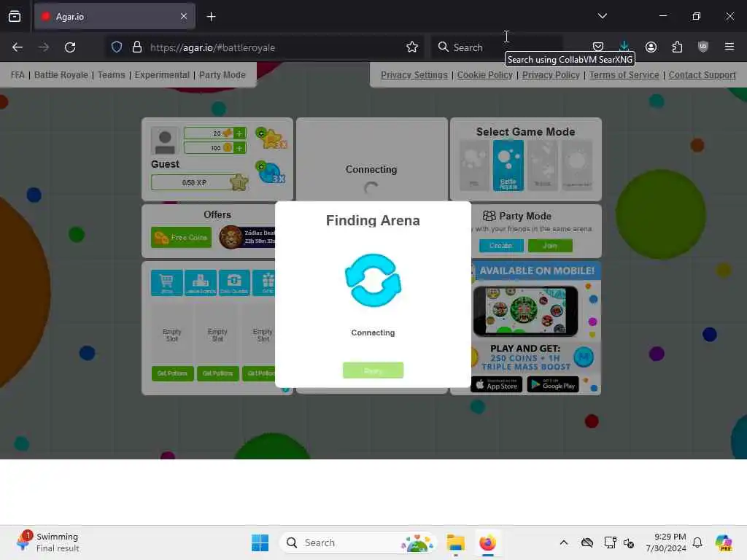The image size is (747, 560).
Task: Click Get Potions under the second empty slot
Action: coord(217,373)
